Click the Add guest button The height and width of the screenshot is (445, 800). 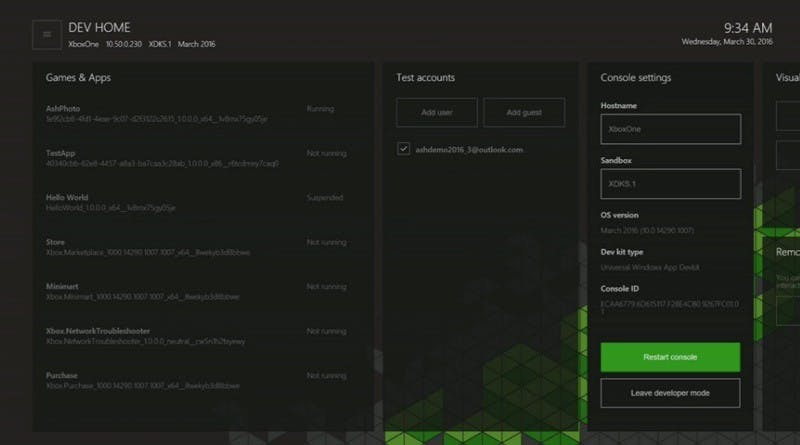coord(524,112)
